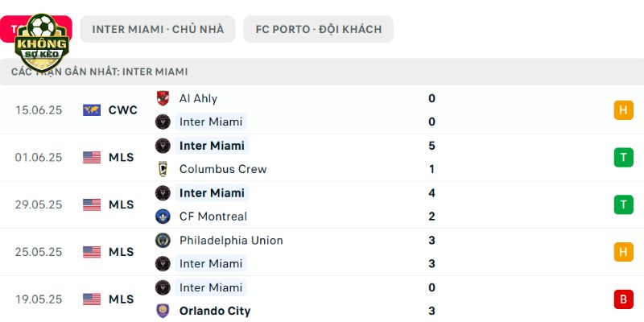
Task: Click the orange H badge for Al Ahly match
Action: 623,110
